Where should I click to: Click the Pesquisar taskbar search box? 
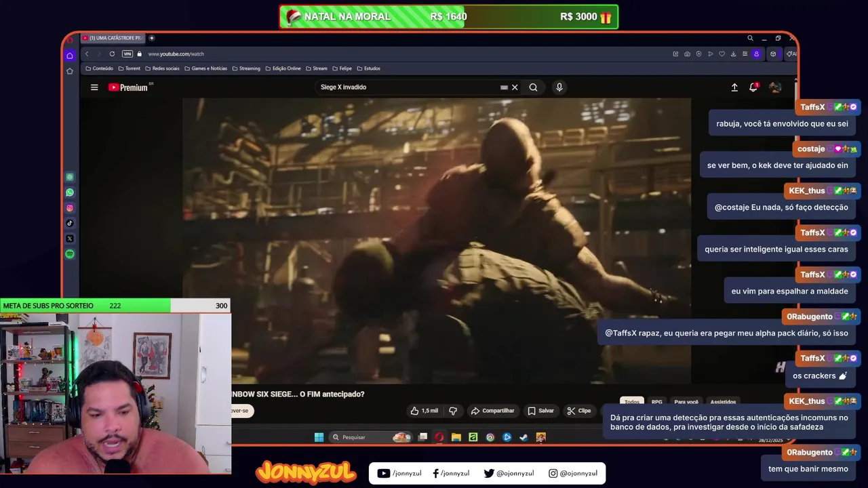(x=372, y=437)
